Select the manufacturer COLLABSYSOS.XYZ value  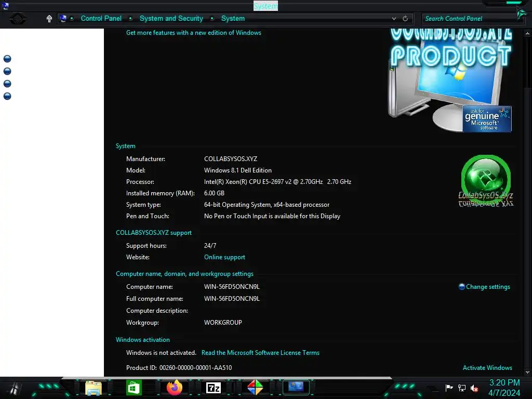[231, 159]
